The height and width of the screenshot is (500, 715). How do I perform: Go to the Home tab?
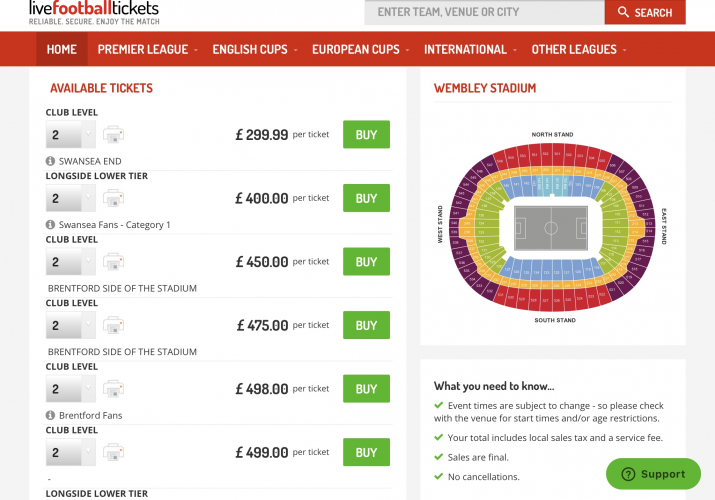tap(61, 49)
